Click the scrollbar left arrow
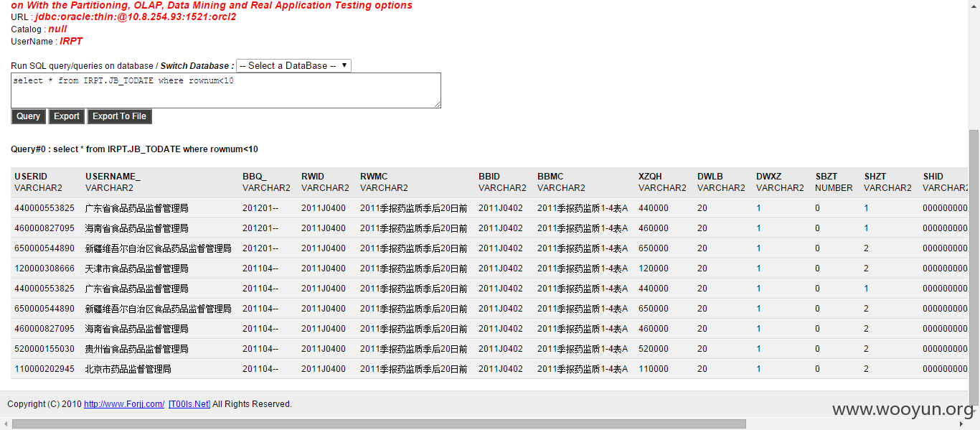 click(x=6, y=424)
